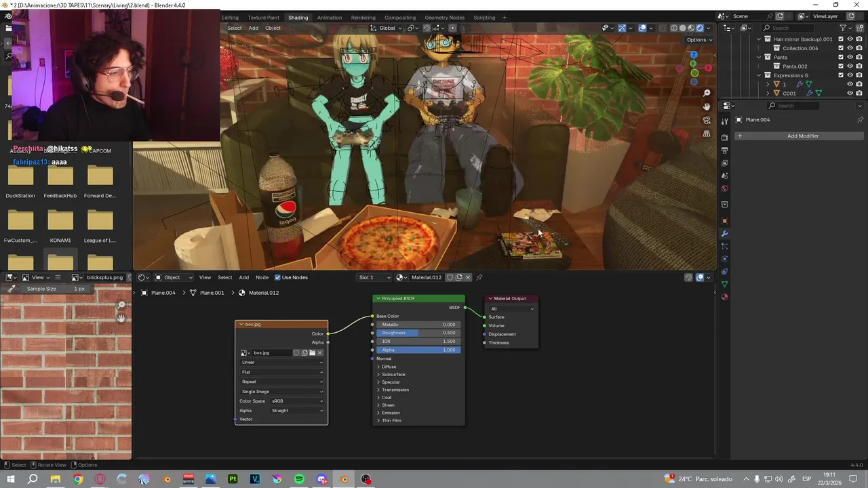
Task: Open the Object properties tab icon
Action: tap(724, 221)
